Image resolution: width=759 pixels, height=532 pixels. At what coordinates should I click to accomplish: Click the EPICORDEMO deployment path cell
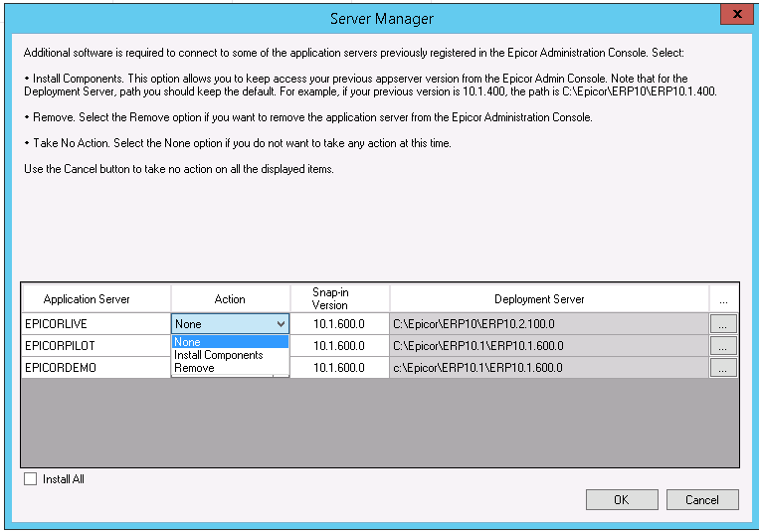point(549,367)
